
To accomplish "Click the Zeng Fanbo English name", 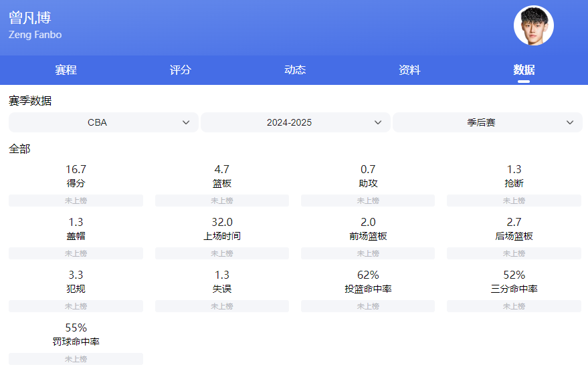I will coord(35,35).
